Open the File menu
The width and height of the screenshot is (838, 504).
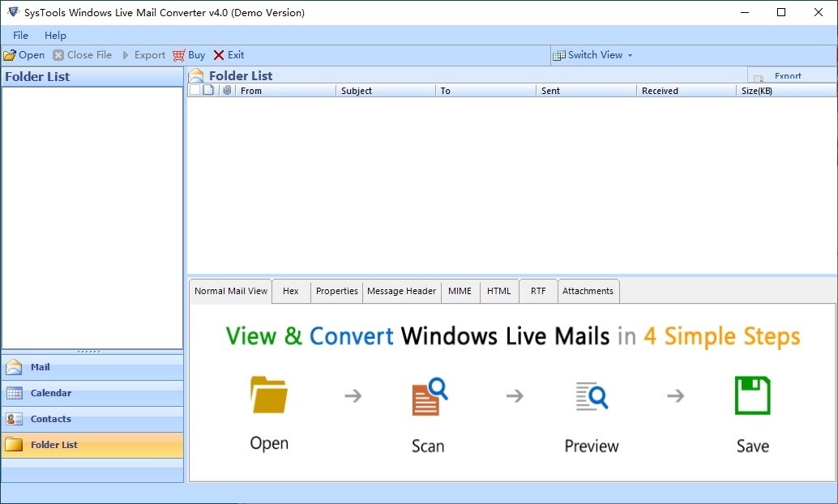(x=20, y=36)
